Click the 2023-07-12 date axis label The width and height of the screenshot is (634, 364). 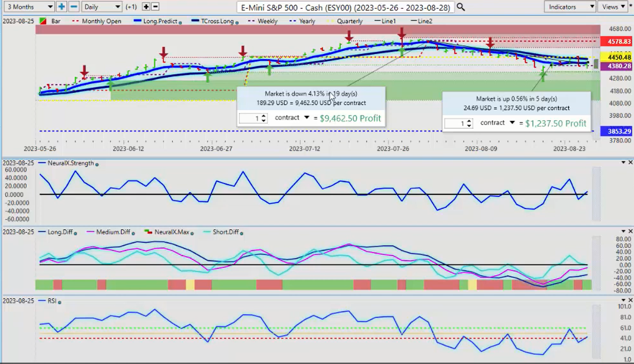(x=305, y=149)
